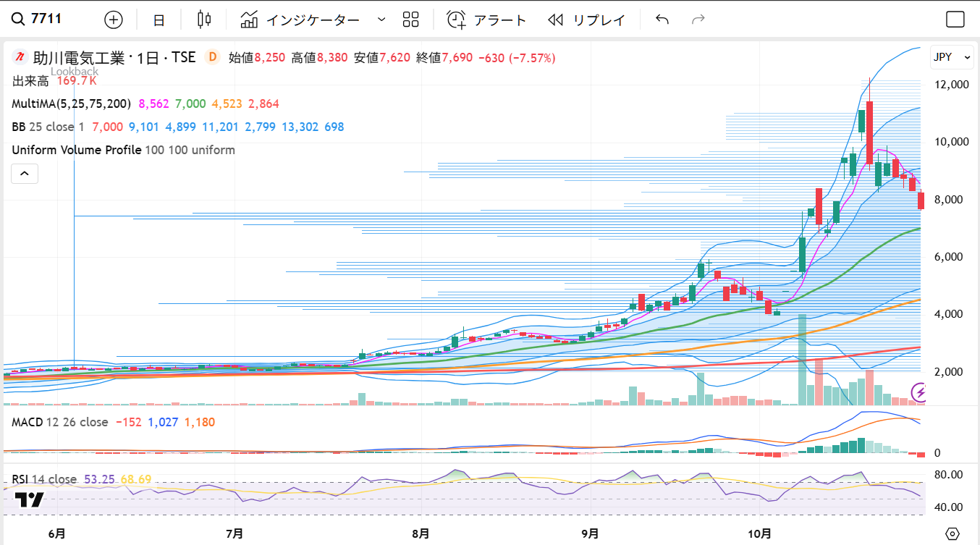Select the MultiMA(5,25,75,200) indicator legend
Viewport: 980px width, 545px height.
click(x=71, y=103)
